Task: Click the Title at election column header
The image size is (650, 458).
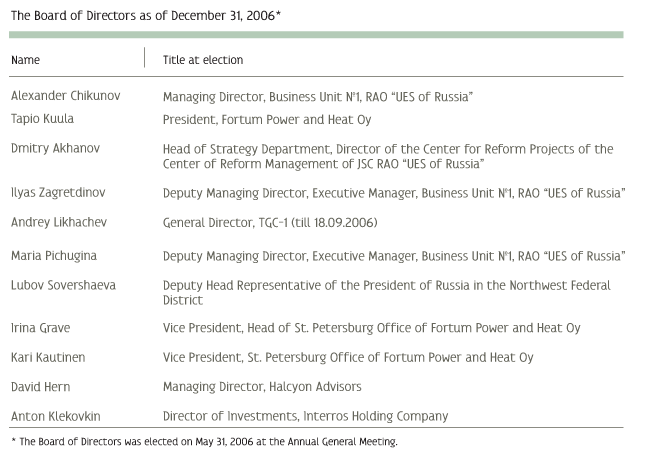Action: pos(203,60)
